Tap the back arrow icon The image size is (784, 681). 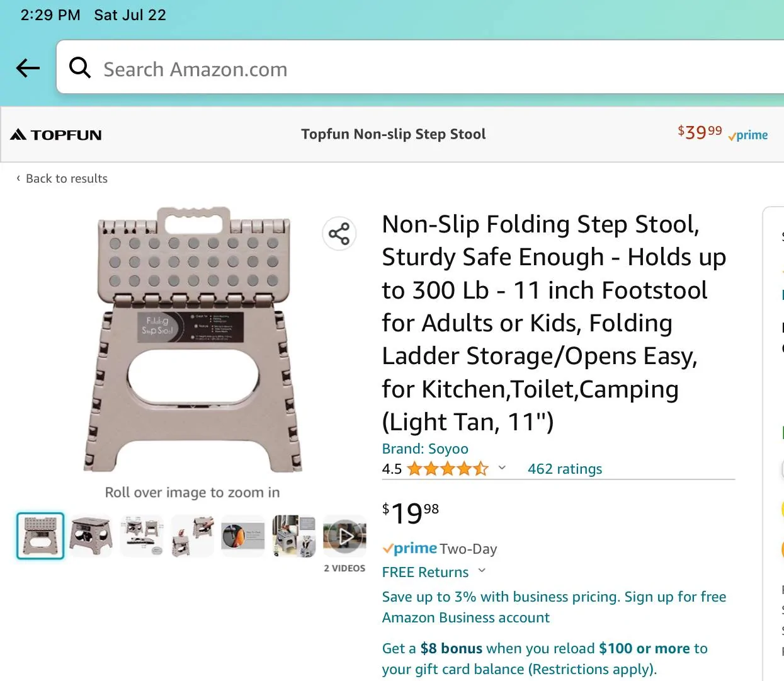coord(28,68)
